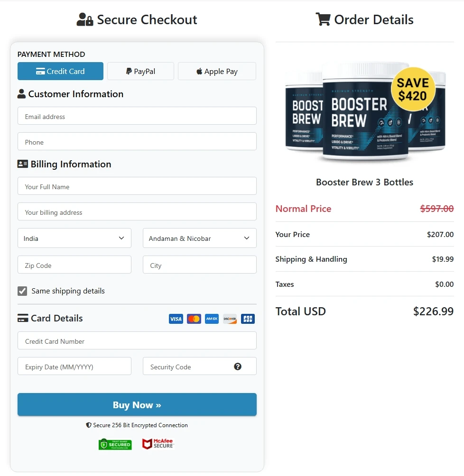Open the country dropdown showing India
The width and height of the screenshot is (464, 476).
point(74,238)
